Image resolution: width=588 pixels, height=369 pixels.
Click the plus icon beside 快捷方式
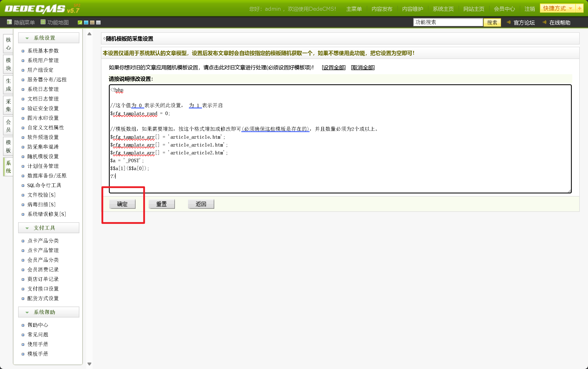[x=579, y=8]
